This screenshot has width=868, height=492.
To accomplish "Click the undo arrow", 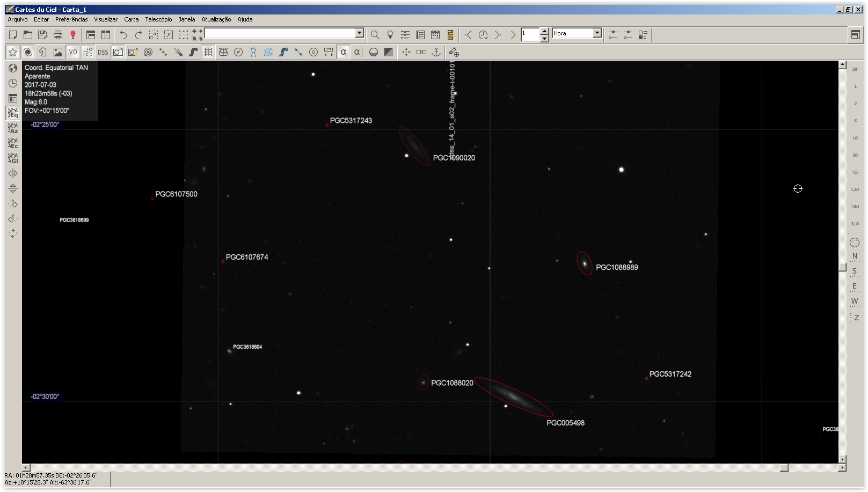I will (x=123, y=35).
